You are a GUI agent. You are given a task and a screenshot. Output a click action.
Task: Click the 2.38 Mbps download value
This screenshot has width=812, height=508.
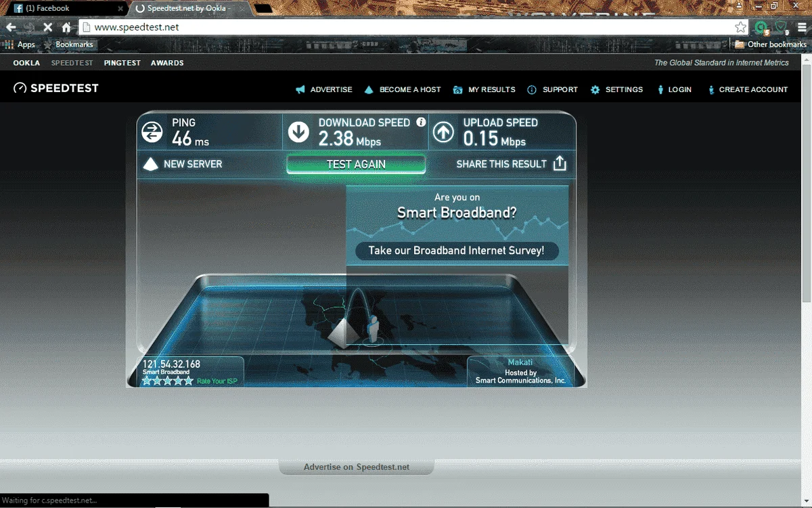[x=350, y=139]
